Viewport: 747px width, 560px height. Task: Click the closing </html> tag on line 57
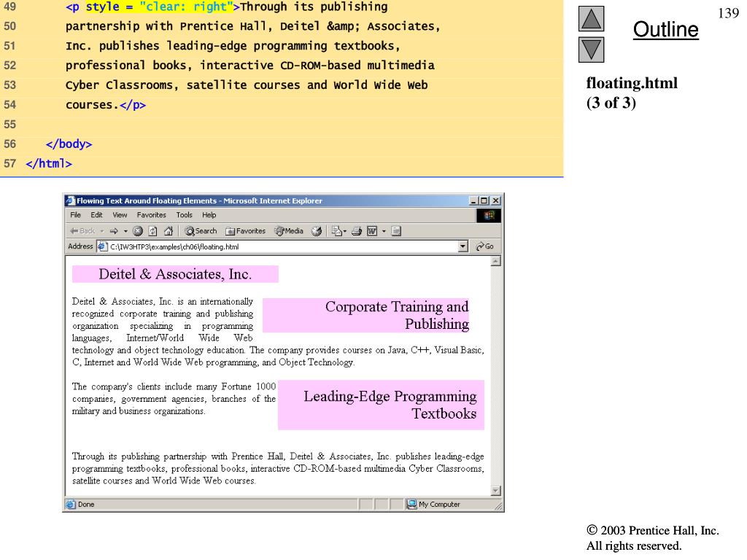click(49, 163)
